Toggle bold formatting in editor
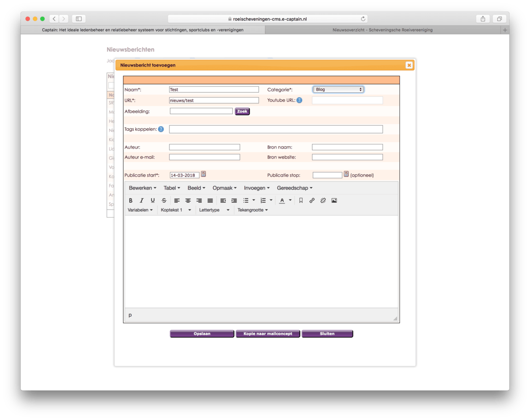The height and width of the screenshot is (420, 530). [131, 200]
